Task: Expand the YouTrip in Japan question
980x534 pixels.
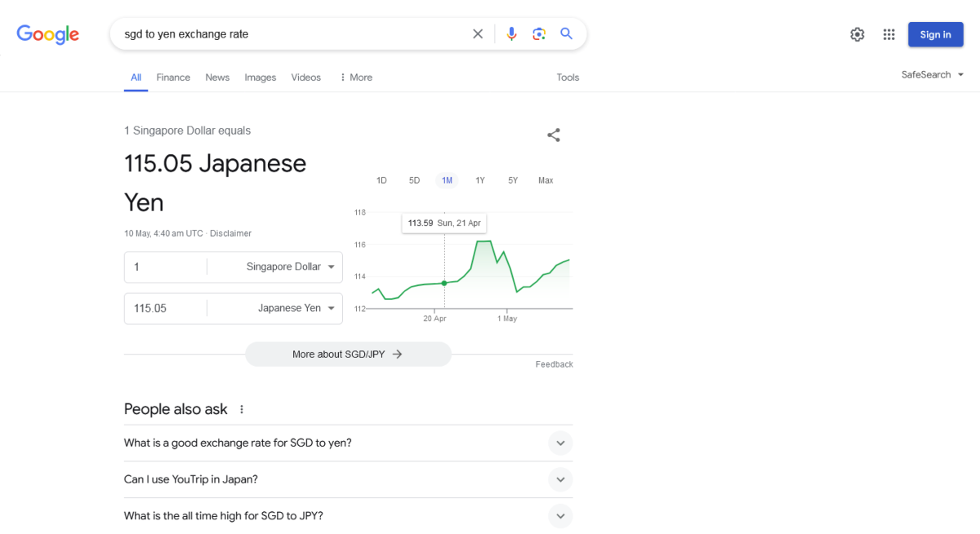Action: pyautogui.click(x=560, y=479)
